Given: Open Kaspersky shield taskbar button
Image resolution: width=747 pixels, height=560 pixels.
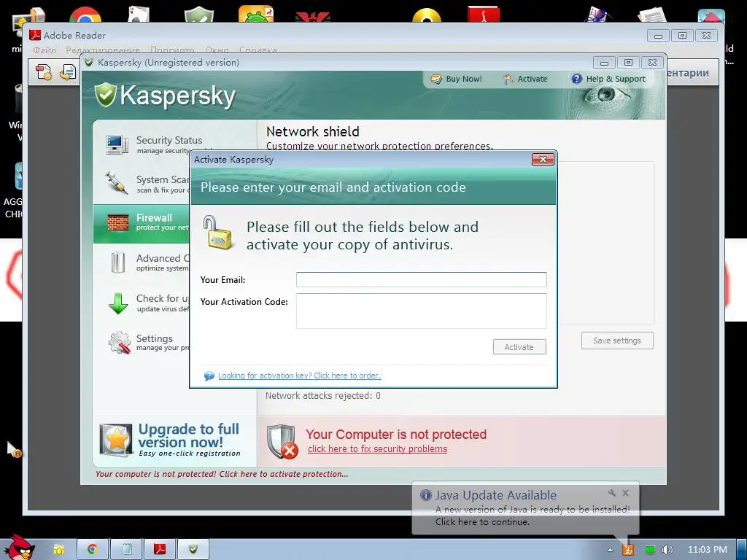Looking at the screenshot, I should pos(193,550).
